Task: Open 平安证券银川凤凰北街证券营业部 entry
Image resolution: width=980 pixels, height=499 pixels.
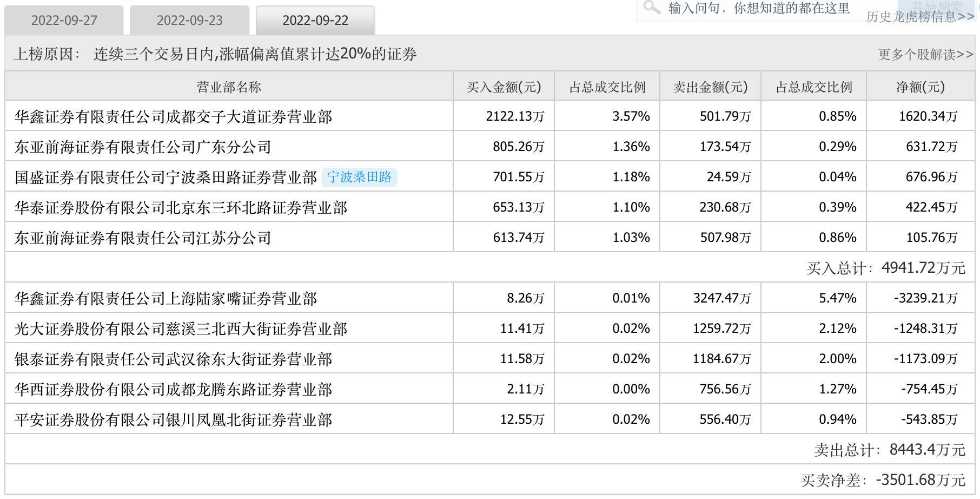Action: coord(174,420)
